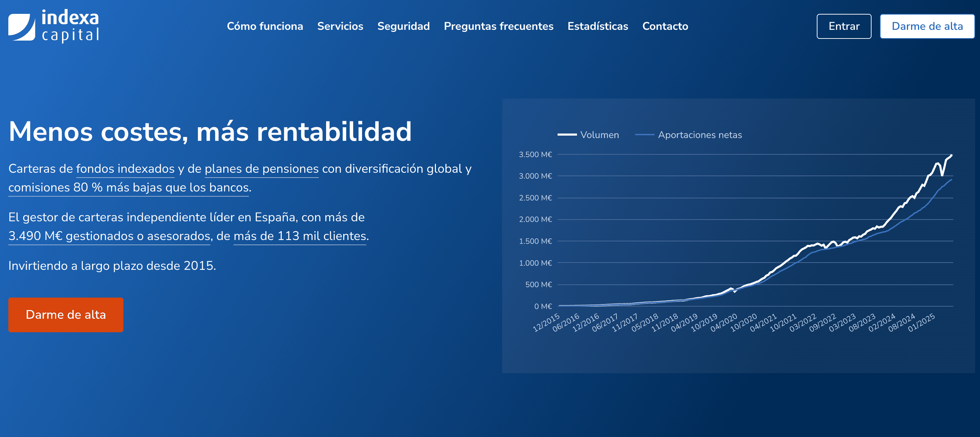Follow the planes de pensiones link

(262, 169)
